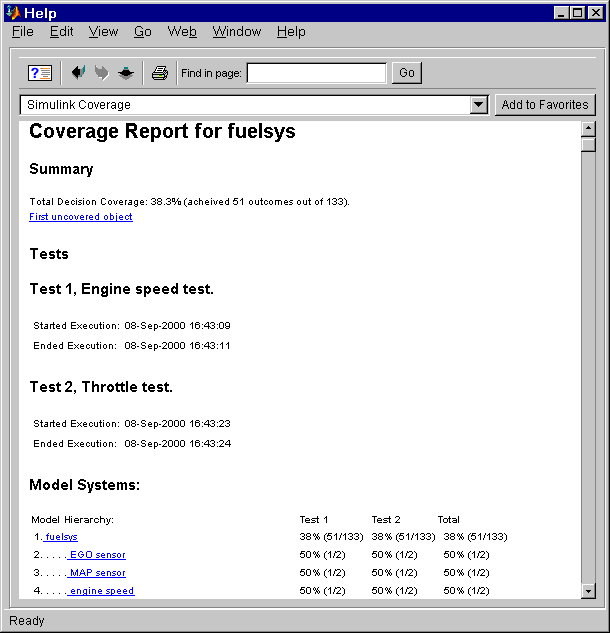Screen dimensions: 610x633
Task: Open the fuelsys model link
Action: tap(61, 537)
